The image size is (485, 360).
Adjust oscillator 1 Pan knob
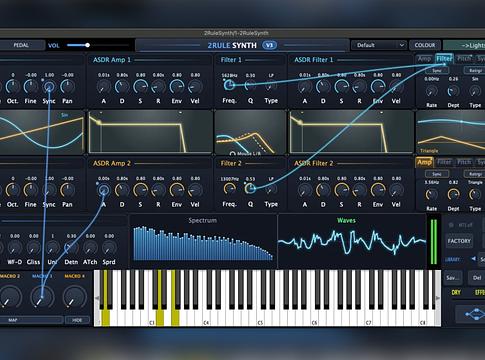coord(67,87)
